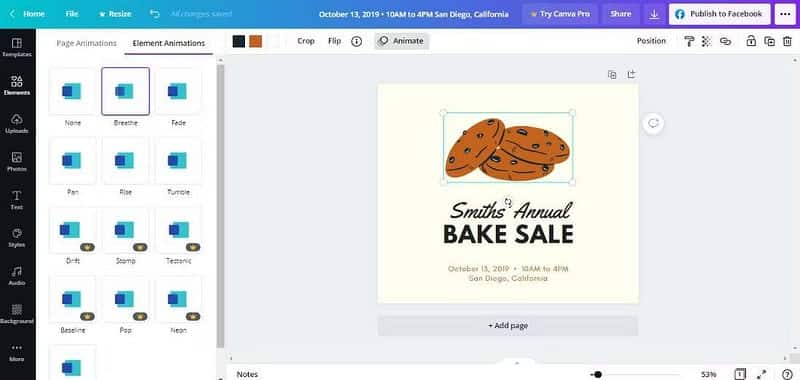
Task: Open the Uploads sidebar panel
Action: tap(17, 123)
